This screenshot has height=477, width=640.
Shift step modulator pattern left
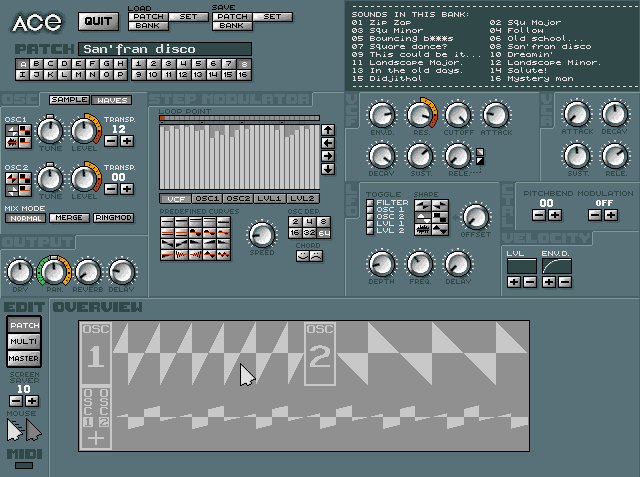(x=328, y=143)
